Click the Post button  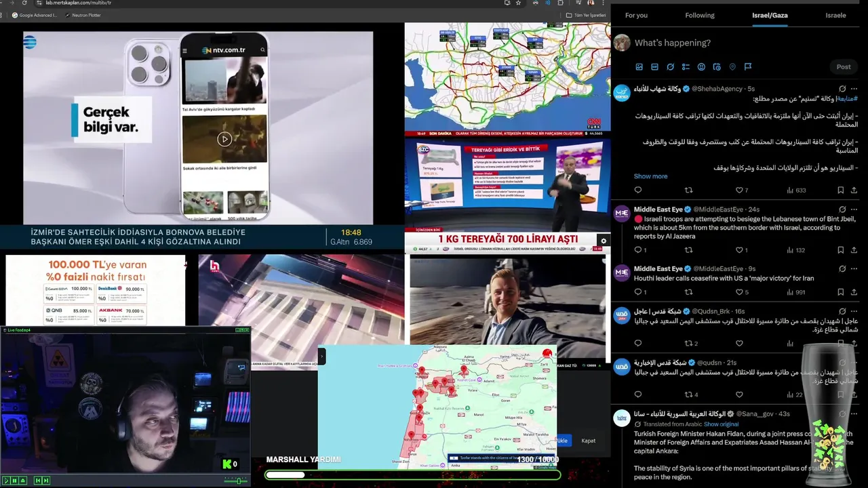click(844, 66)
